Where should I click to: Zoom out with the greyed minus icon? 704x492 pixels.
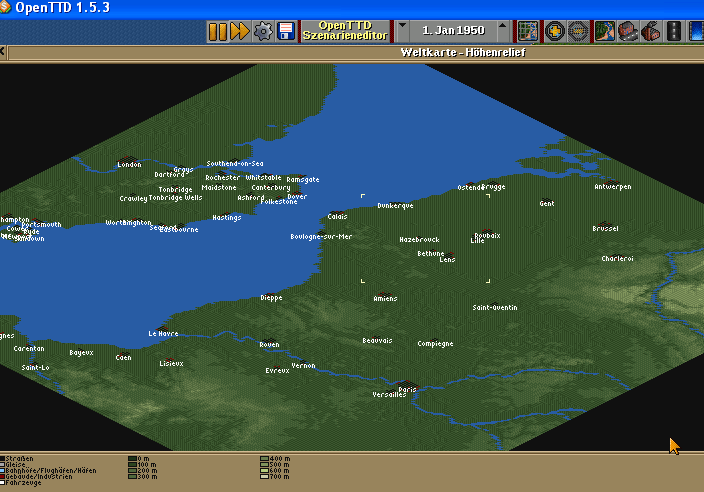[x=578, y=31]
